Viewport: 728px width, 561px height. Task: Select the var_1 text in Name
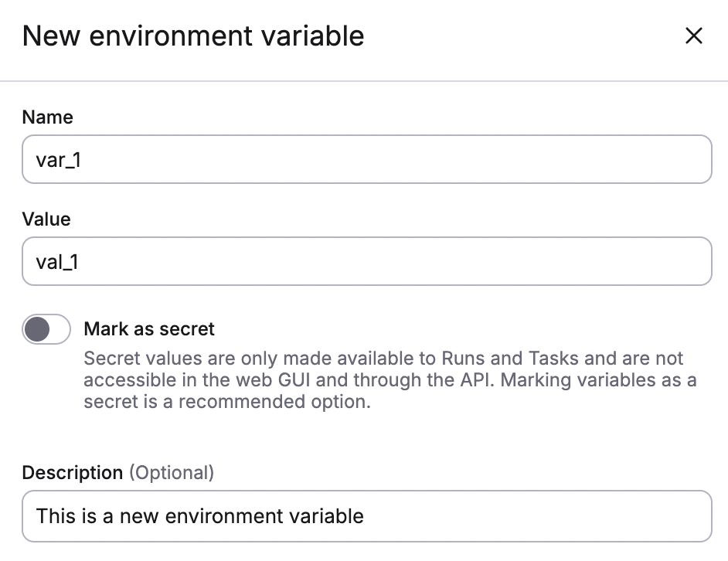56,158
